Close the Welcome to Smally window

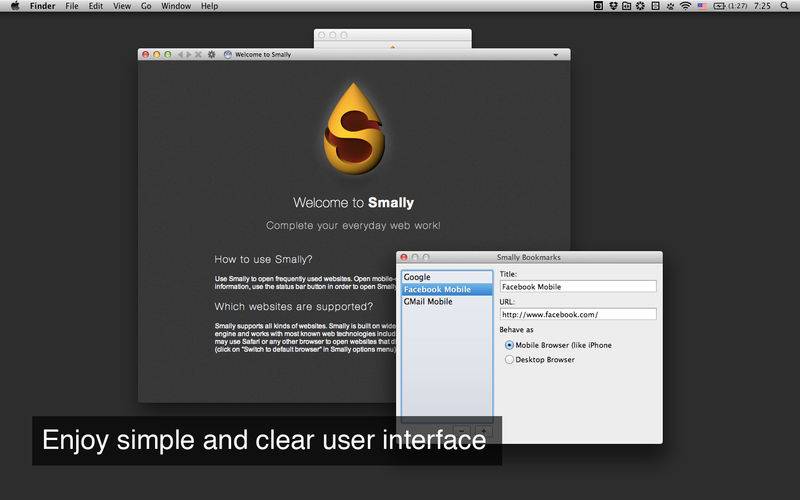pos(145,54)
